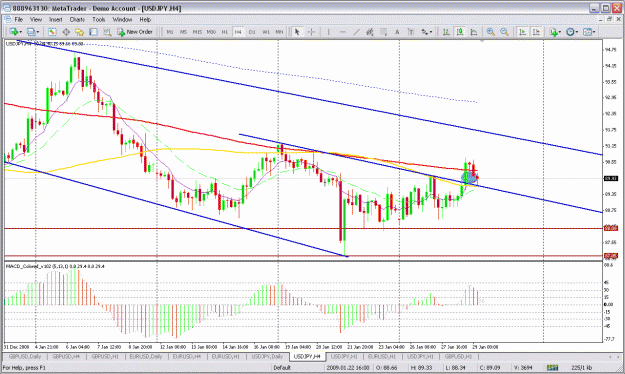
Task: Switch chart to W1 timeframe
Action: pyautogui.click(x=266, y=32)
